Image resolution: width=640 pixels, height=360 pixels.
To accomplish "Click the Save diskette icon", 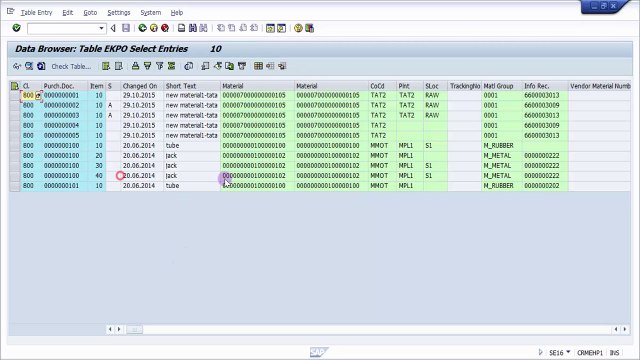I will (126, 28).
